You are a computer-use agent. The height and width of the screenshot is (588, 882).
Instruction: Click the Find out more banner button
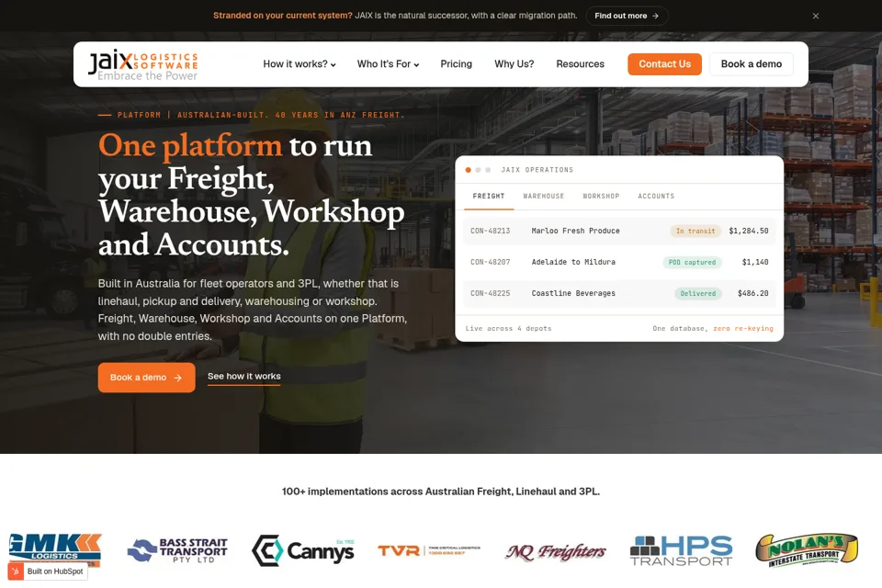[x=627, y=16]
